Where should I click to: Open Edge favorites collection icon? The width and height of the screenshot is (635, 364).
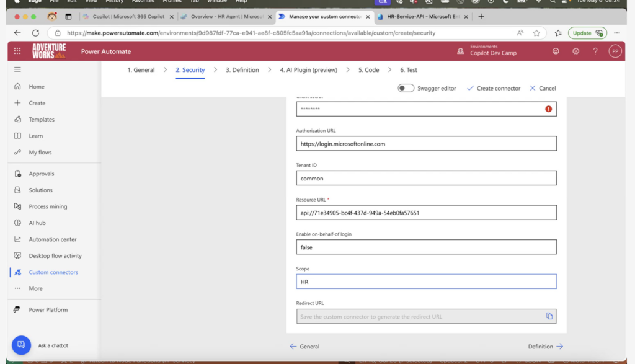[x=558, y=33]
